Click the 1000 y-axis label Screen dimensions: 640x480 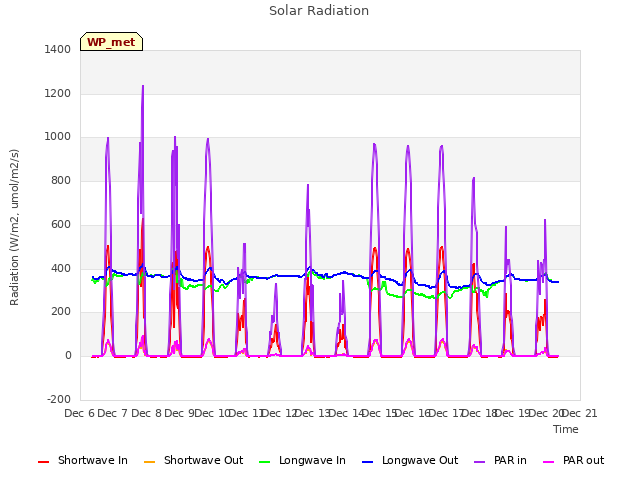tap(58, 137)
